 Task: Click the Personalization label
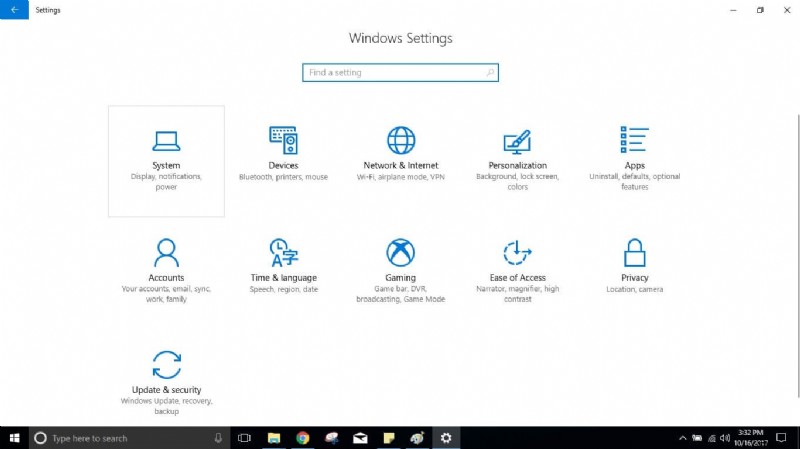pyautogui.click(x=517, y=165)
